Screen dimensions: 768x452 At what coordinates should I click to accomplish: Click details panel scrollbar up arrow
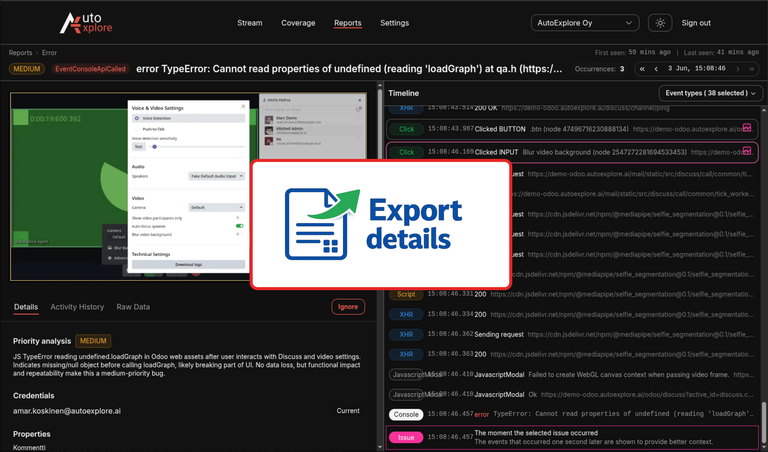click(x=380, y=85)
